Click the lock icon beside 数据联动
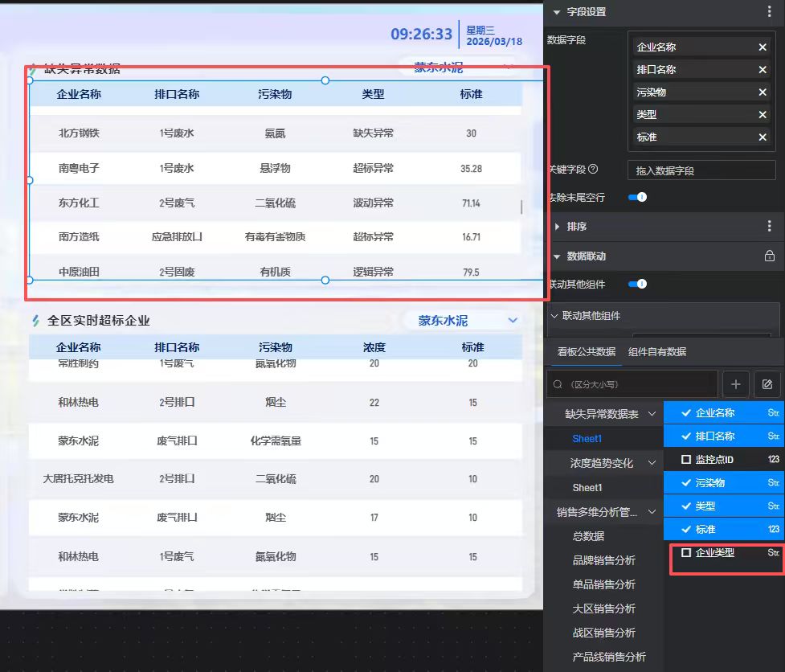 [x=769, y=256]
